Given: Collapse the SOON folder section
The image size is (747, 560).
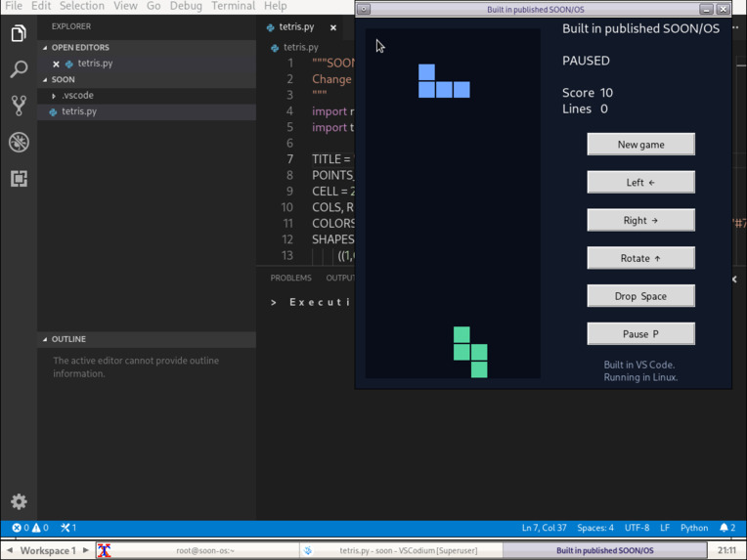Looking at the screenshot, I should click(45, 79).
